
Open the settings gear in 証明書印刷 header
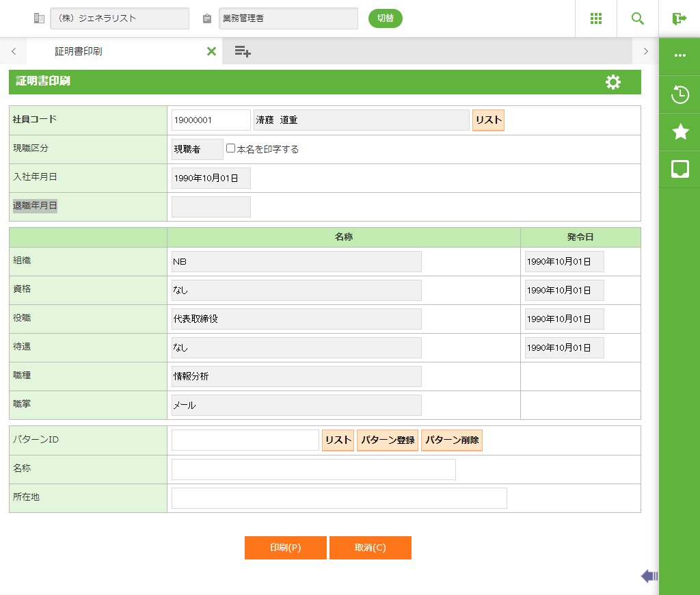[x=613, y=82]
